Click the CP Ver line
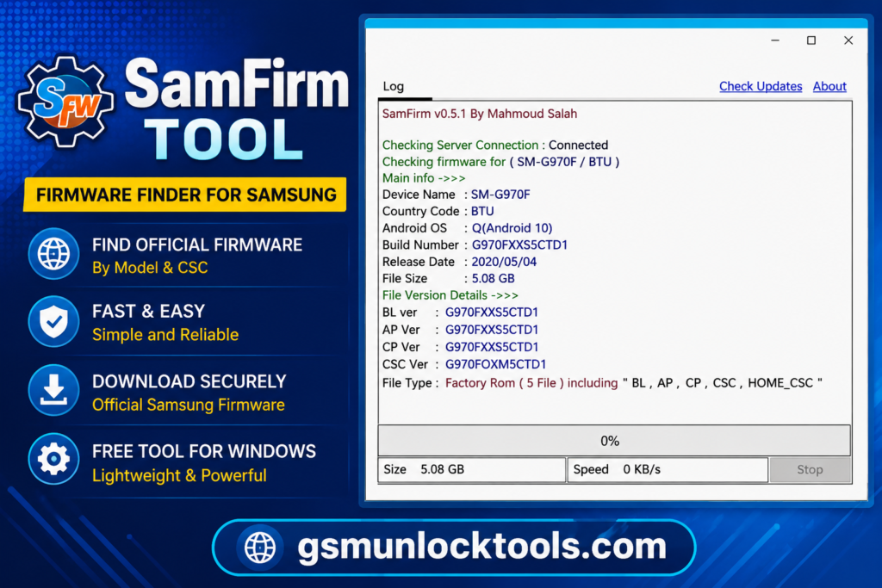Viewport: 882px width, 588px height. tap(460, 348)
